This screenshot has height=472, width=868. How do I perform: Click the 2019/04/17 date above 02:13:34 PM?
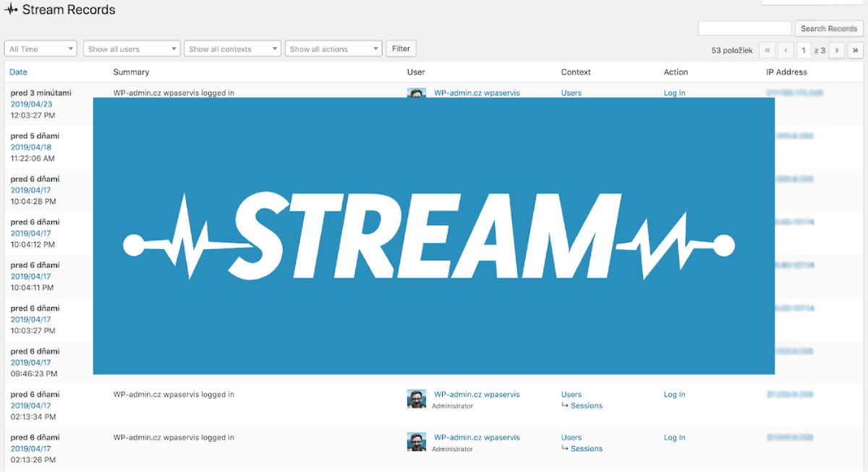point(31,405)
